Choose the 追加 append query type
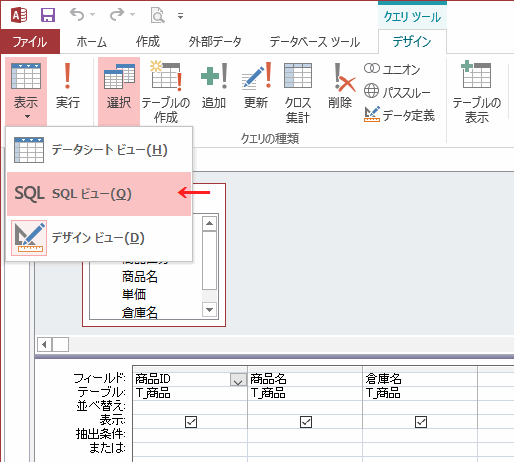The height and width of the screenshot is (462, 514). tap(214, 86)
